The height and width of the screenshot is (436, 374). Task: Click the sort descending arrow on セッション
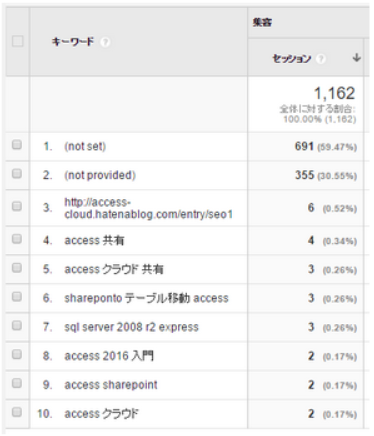point(357,58)
